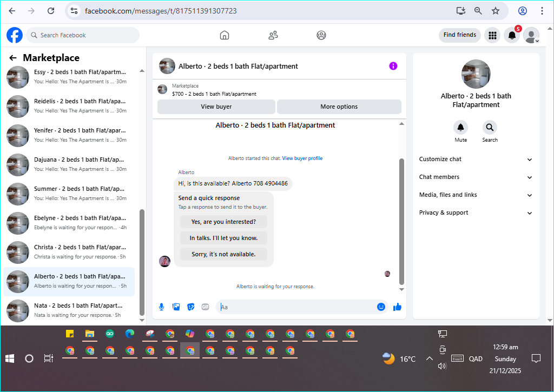Send 'In talks. I'll let you know.' response
554x392 pixels.
223,238
